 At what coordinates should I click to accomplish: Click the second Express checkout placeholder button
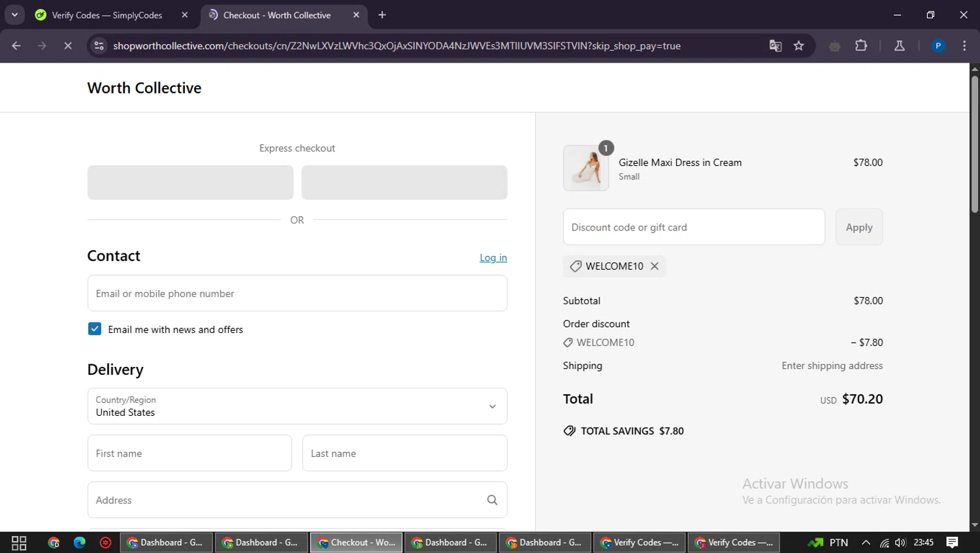pyautogui.click(x=404, y=182)
